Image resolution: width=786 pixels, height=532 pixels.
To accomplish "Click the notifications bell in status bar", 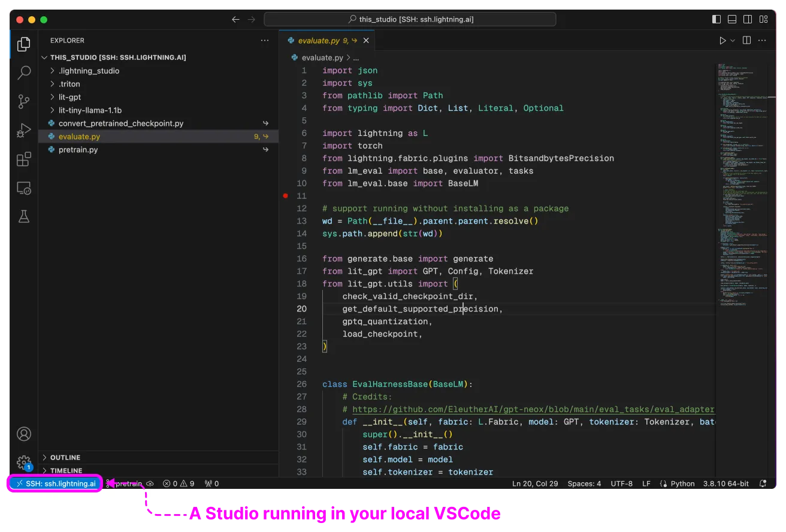I will 763,483.
